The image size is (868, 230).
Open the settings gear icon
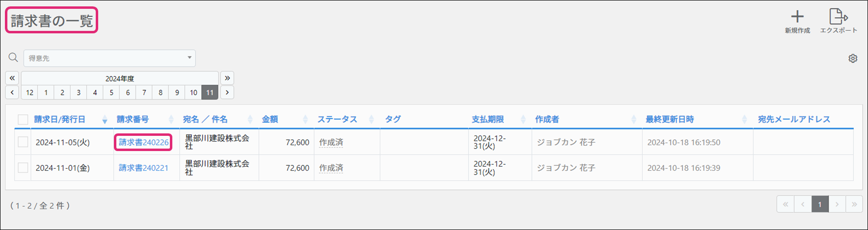(x=853, y=58)
